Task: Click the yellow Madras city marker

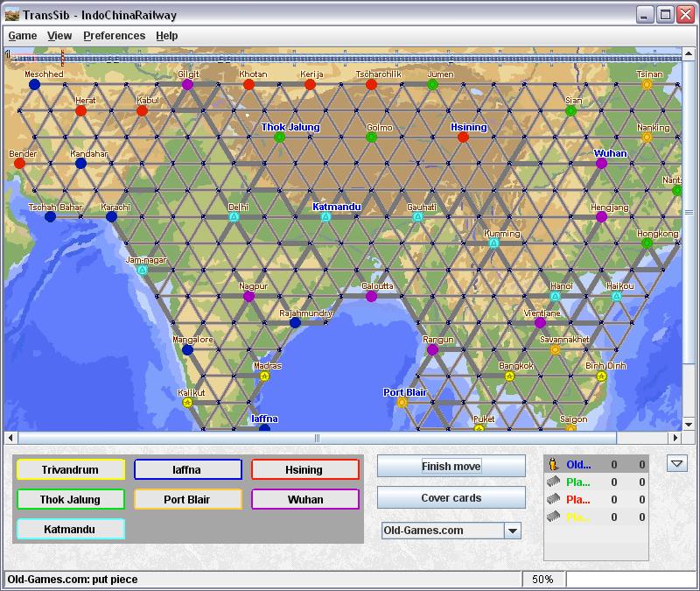Action: pyautogui.click(x=264, y=376)
